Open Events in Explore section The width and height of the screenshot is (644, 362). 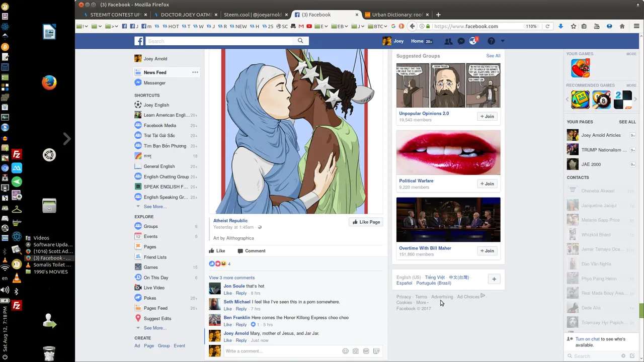(150, 236)
